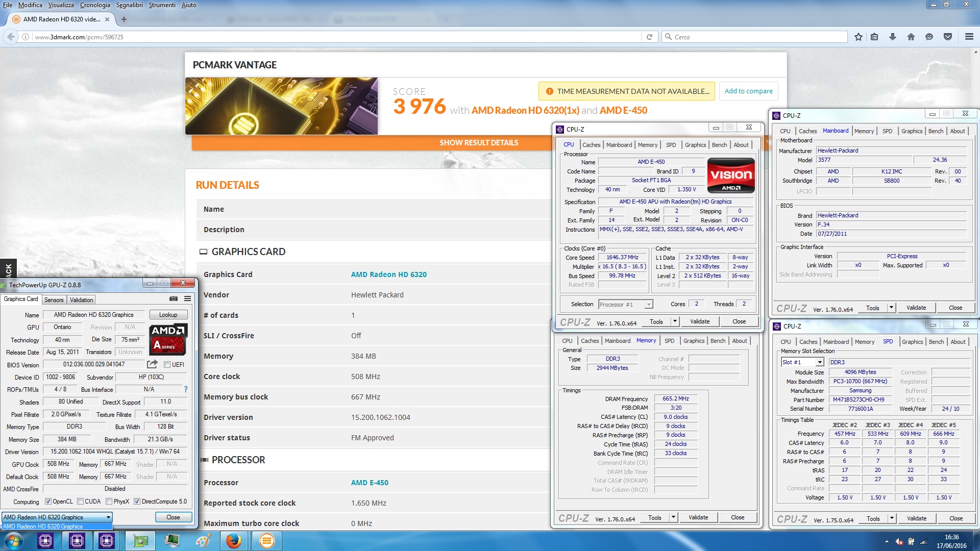
Task: Open Firefox bookmarks list icon
Action: [x=874, y=37]
